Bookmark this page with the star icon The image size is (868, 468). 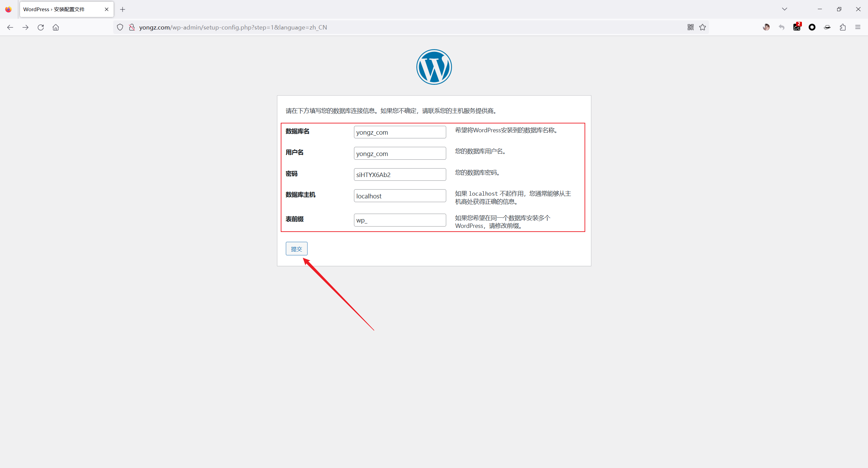pos(703,27)
